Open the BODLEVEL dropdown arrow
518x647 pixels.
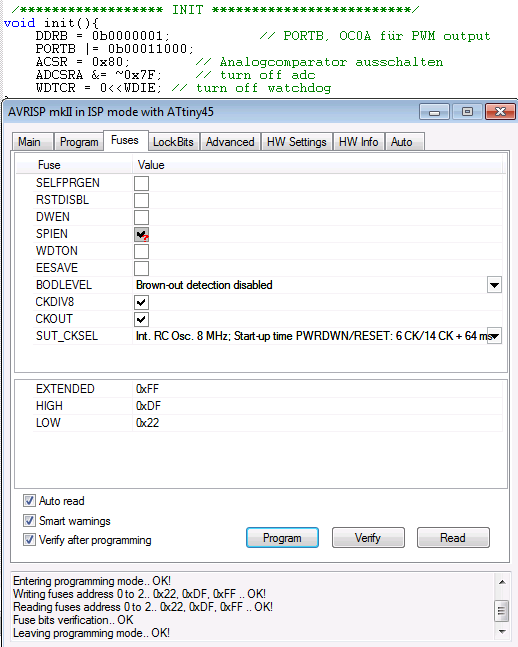[x=494, y=285]
